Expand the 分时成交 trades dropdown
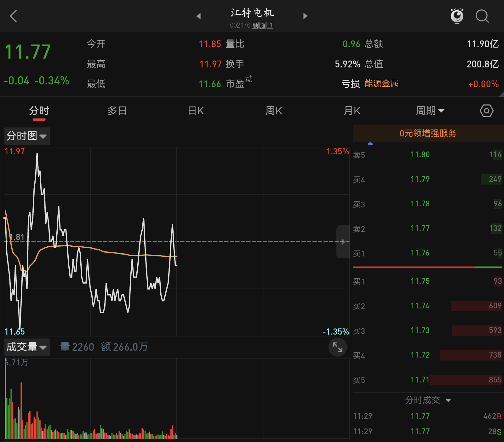The width and height of the screenshot is (504, 442). [428, 400]
